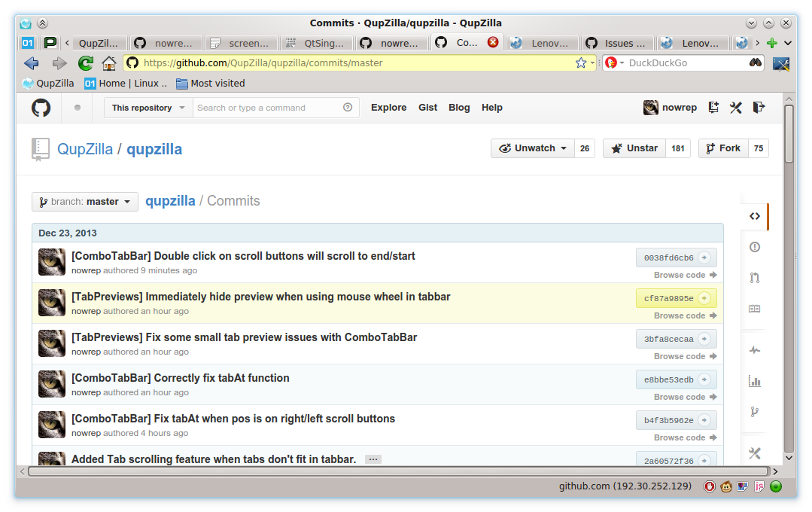Click the pinned P tab icon
Viewport: 812px width, 512px height.
point(50,43)
